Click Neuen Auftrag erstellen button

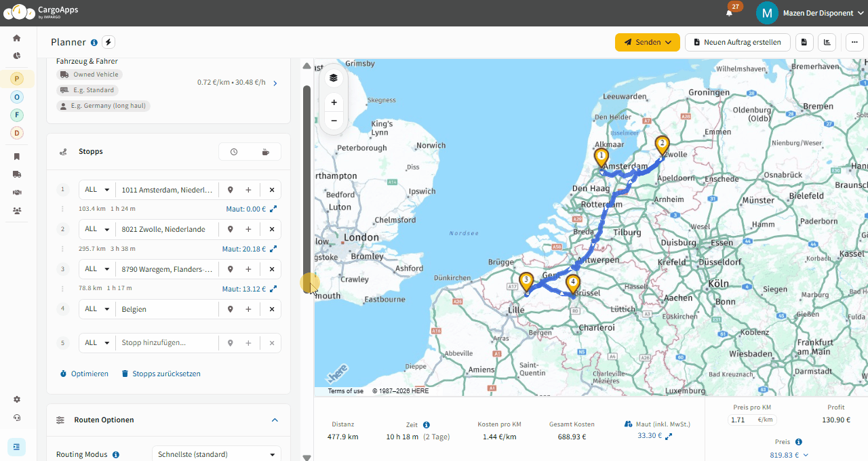738,42
